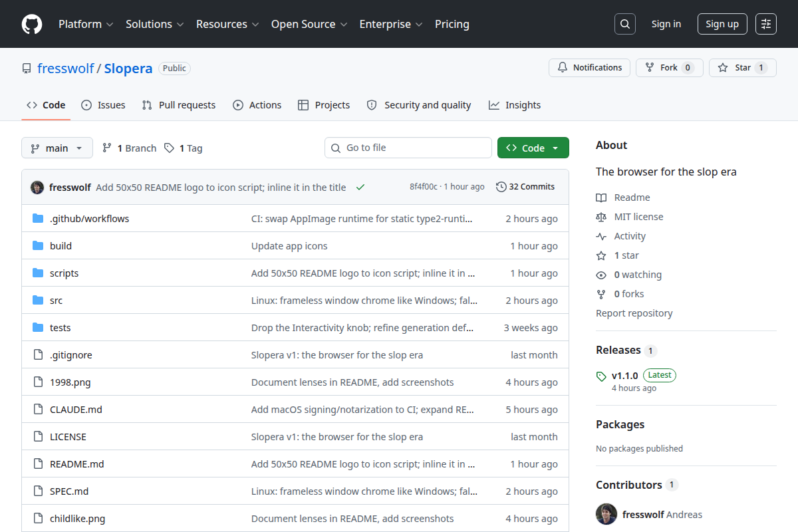Select the Code tab
798x532 pixels.
click(x=46, y=105)
